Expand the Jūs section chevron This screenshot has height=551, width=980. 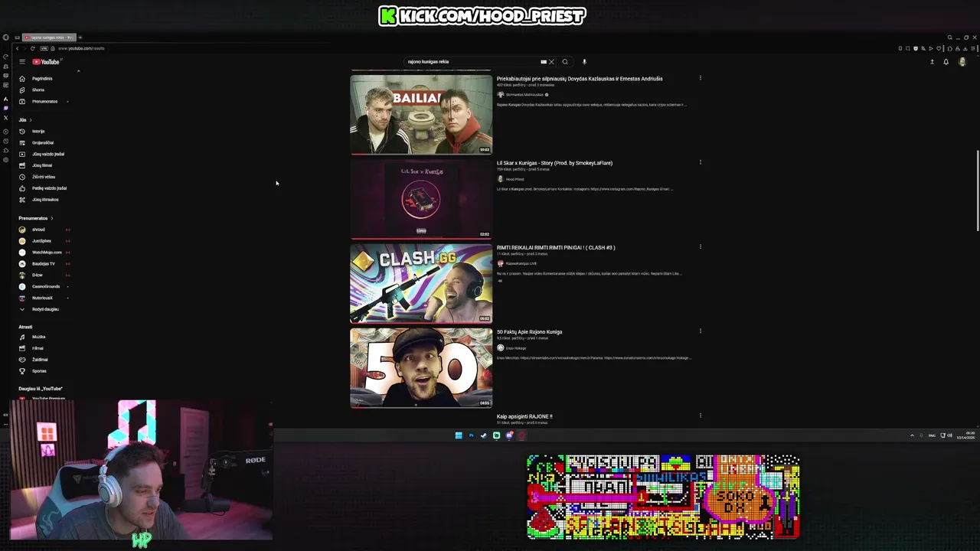tap(31, 120)
